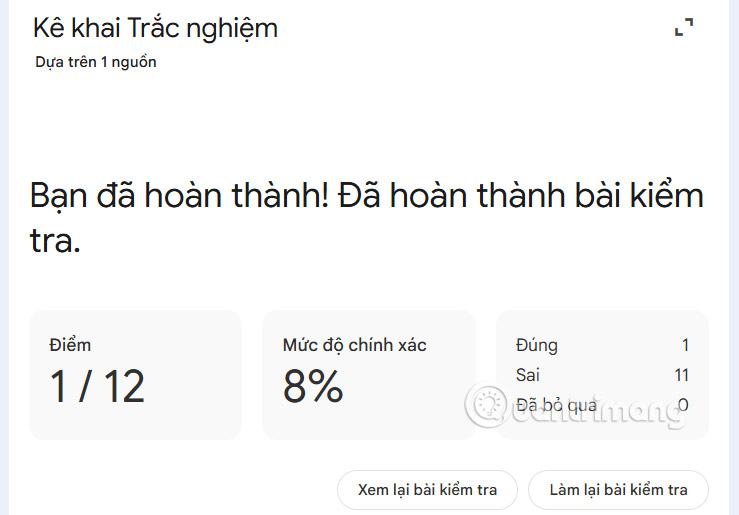The image size is (739, 515).
Task: Click the "Đã bỏ qua" row label
Action: coord(556,405)
